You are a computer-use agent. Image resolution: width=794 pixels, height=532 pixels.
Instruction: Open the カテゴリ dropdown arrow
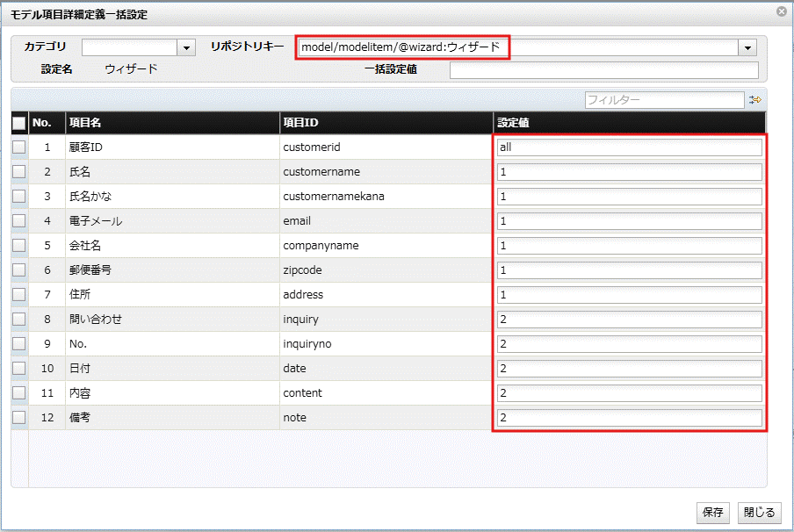point(186,47)
